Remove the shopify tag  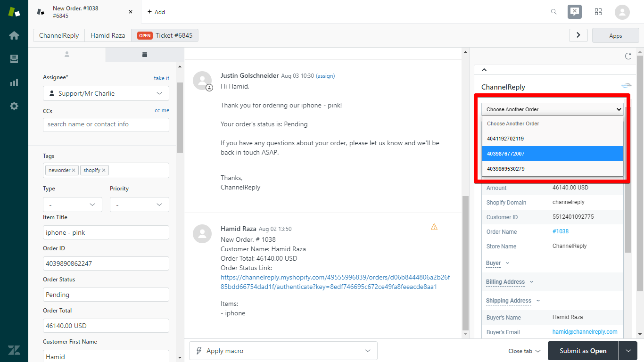coord(104,170)
